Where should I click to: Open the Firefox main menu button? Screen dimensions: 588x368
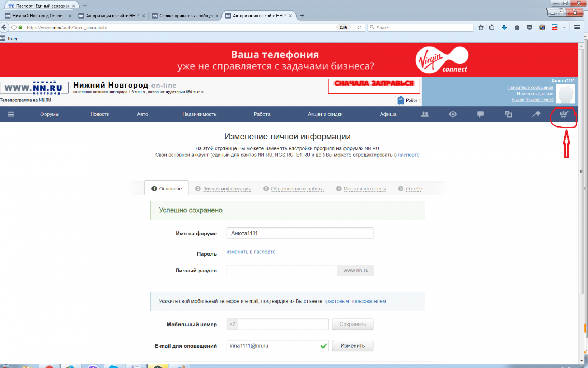(x=577, y=27)
